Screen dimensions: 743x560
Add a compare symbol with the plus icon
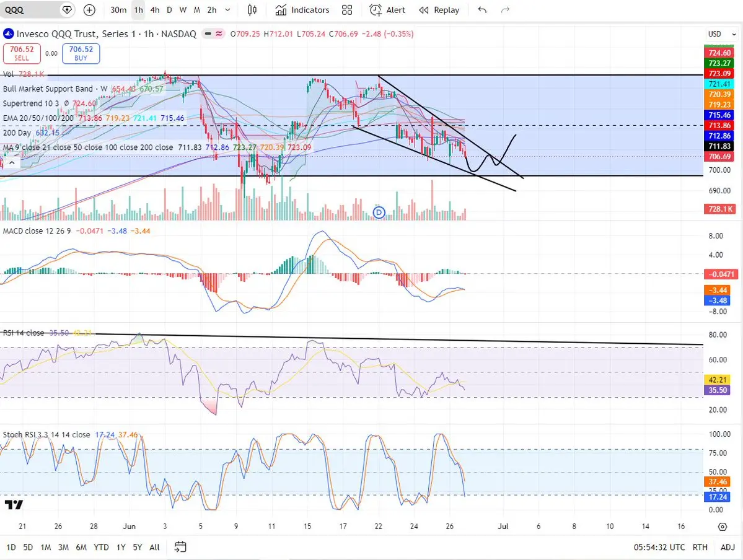[x=89, y=10]
